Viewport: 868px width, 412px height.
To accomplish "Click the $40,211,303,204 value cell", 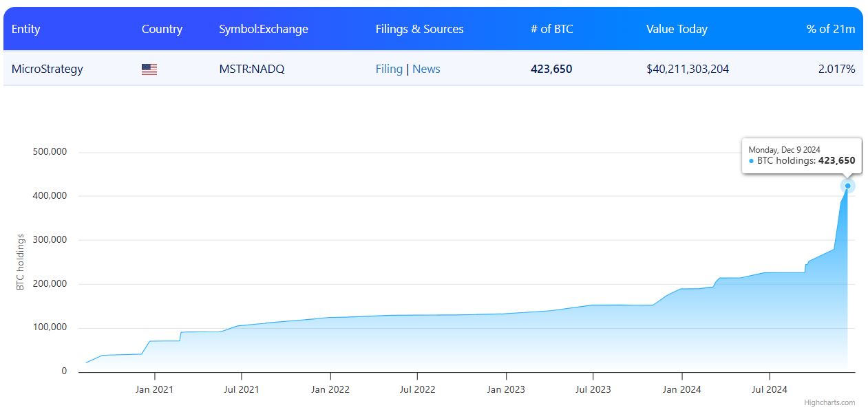I will click(x=688, y=69).
